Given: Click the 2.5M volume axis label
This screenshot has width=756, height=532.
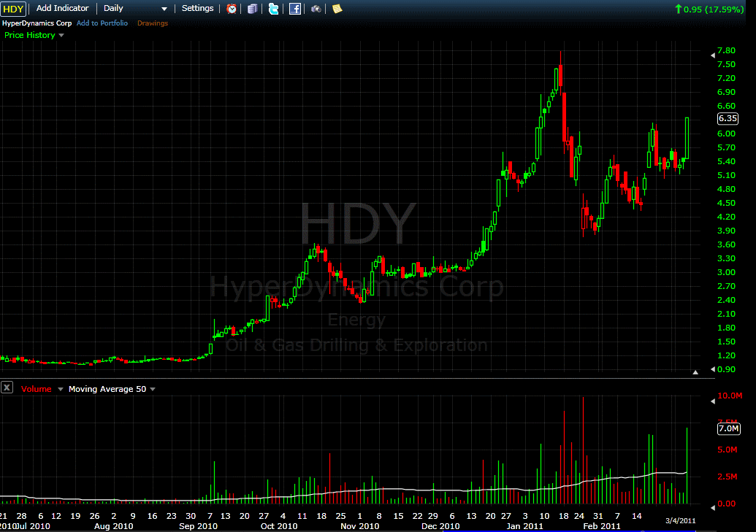Looking at the screenshot, I should pos(727,477).
